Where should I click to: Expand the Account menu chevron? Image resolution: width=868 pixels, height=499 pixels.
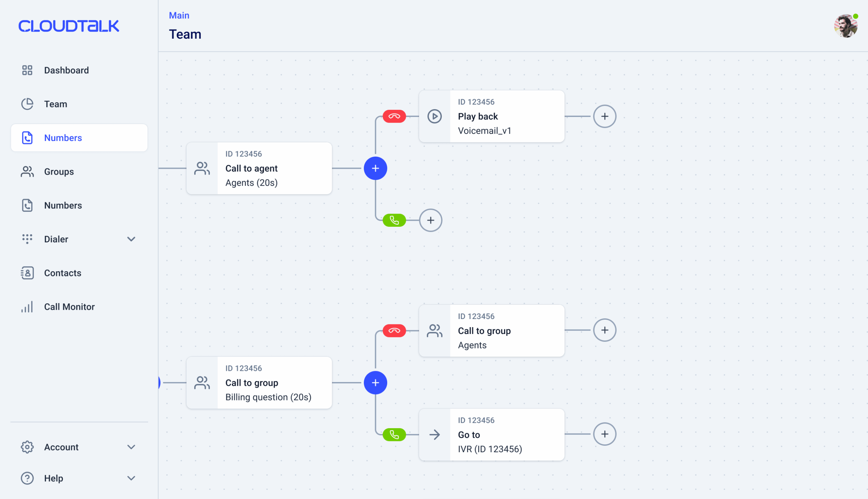(x=131, y=447)
